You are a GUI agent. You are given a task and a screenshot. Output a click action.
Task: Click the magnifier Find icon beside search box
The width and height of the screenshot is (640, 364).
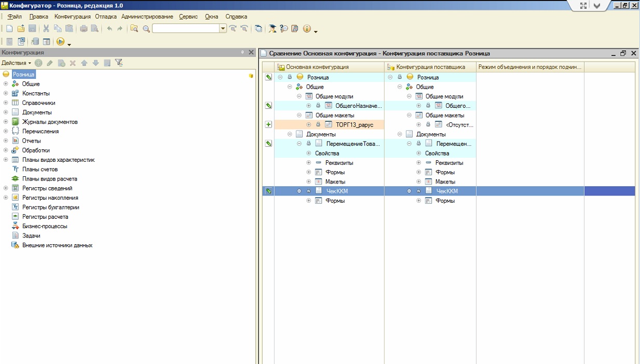pyautogui.click(x=146, y=29)
